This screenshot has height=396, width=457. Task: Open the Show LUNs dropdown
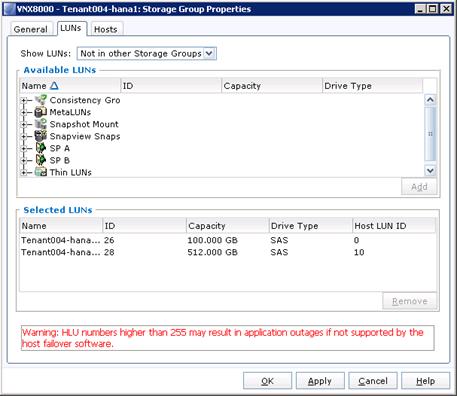(209, 53)
